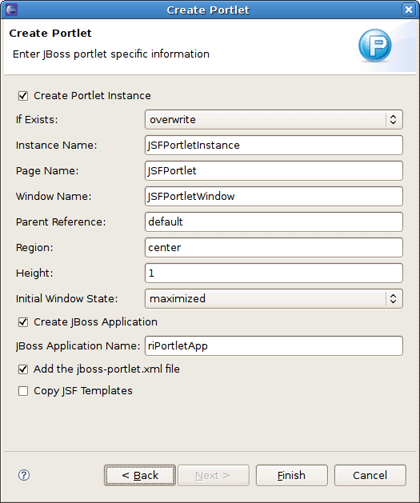Click the 'Window Name:' label
Image resolution: width=420 pixels, height=503 pixels.
click(x=54, y=196)
